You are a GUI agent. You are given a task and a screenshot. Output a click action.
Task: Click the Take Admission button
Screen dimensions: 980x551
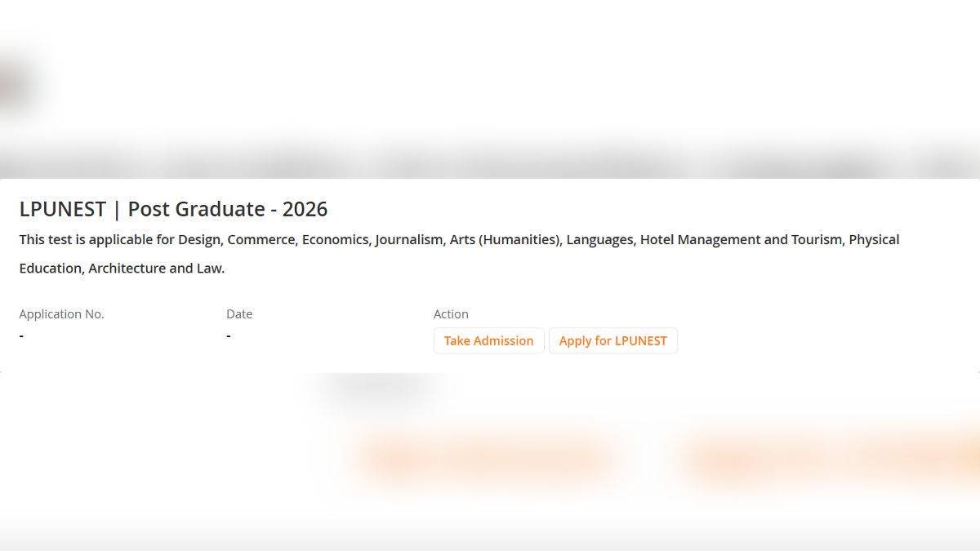click(x=488, y=340)
